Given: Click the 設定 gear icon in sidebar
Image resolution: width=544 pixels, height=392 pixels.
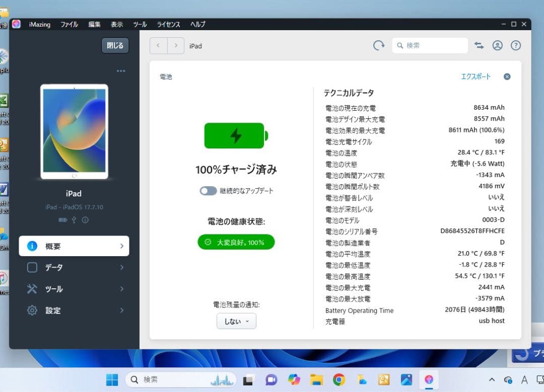Looking at the screenshot, I should pos(32,310).
